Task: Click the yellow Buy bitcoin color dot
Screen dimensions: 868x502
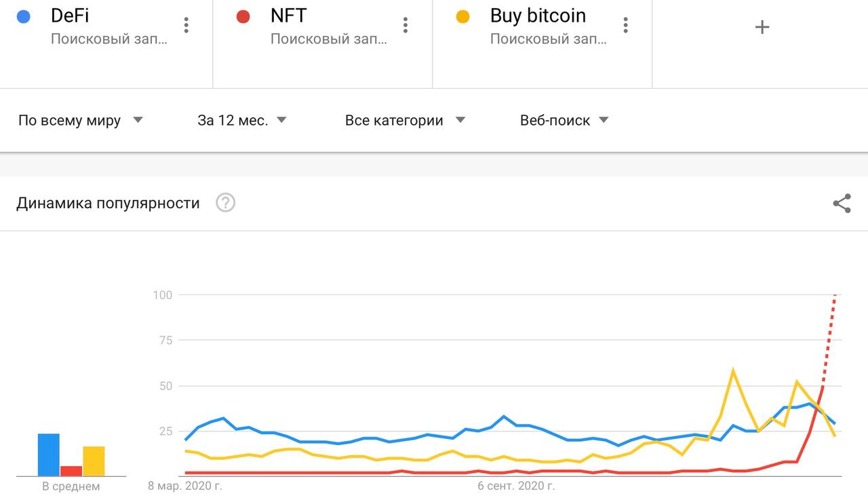Action: pyautogui.click(x=462, y=16)
